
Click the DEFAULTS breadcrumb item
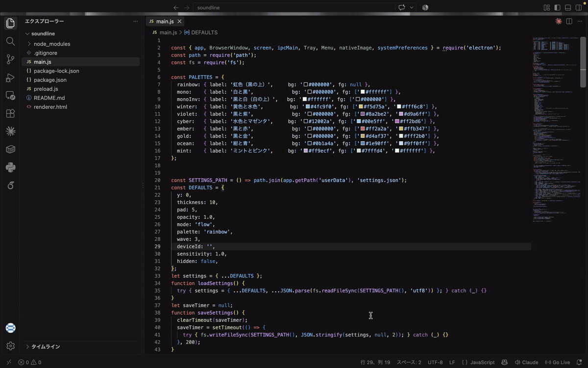(x=200, y=32)
